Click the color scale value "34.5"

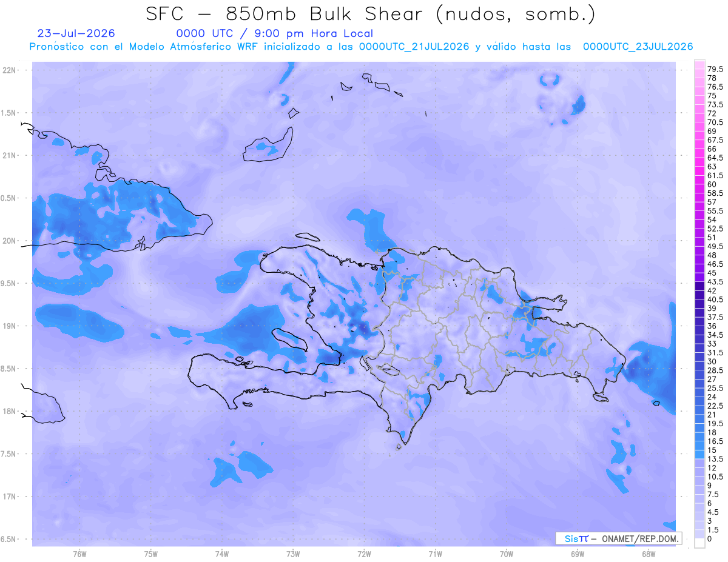pyautogui.click(x=715, y=335)
